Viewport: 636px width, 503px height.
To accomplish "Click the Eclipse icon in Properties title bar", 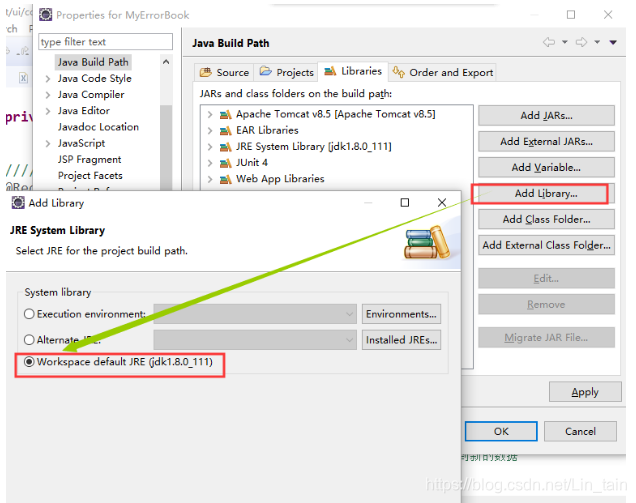I will coord(45,15).
